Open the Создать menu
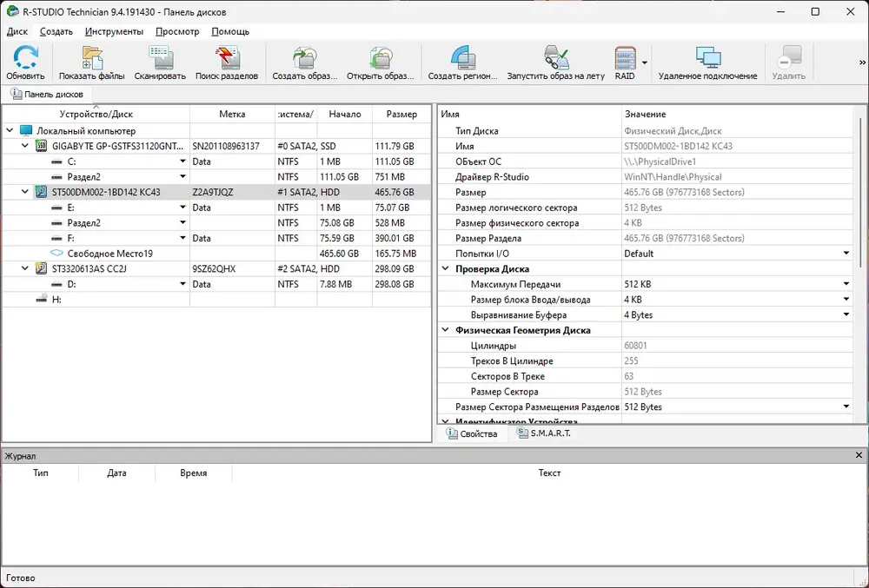This screenshot has width=869, height=588. click(56, 31)
